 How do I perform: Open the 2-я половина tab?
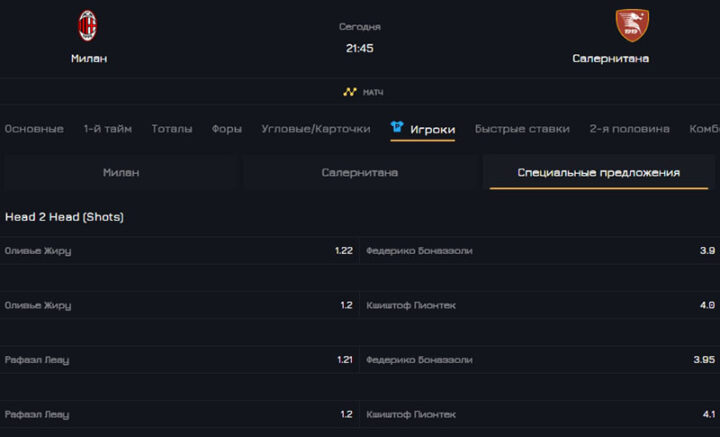pos(630,129)
